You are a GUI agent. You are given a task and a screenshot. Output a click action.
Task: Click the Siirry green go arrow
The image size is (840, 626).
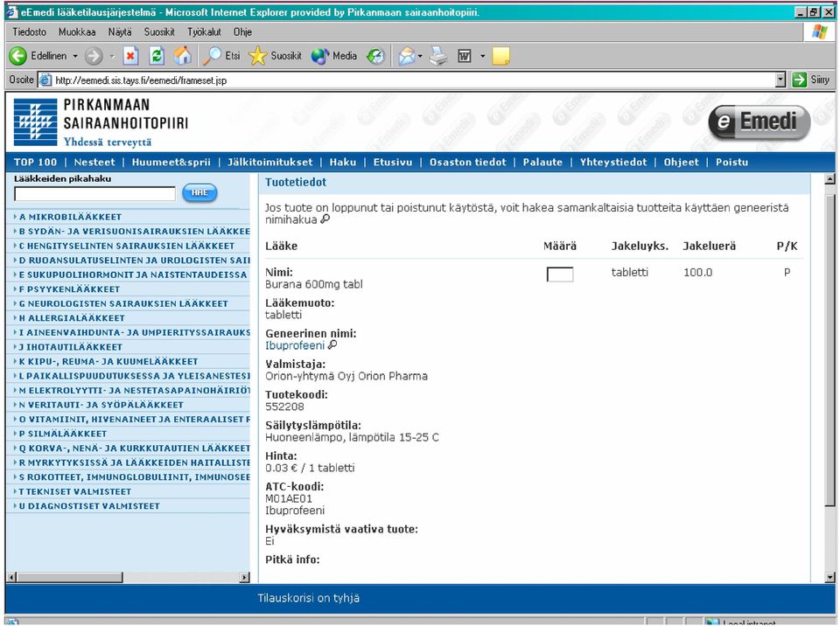[x=799, y=80]
